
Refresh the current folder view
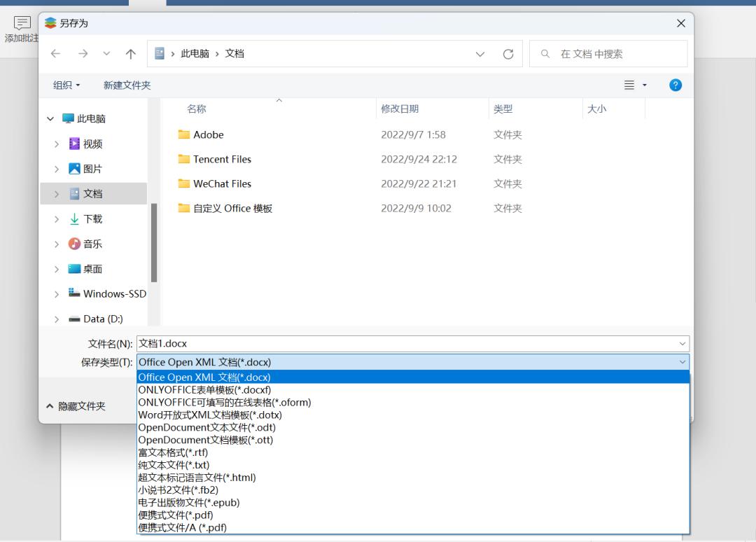508,53
